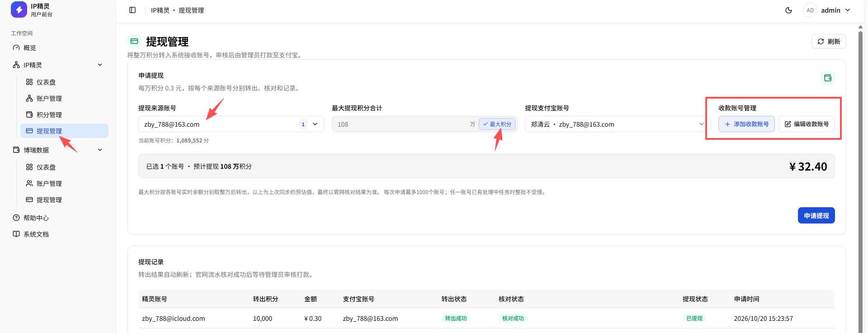Click the 已提现 status badge
The image size is (868, 333).
(x=694, y=318)
